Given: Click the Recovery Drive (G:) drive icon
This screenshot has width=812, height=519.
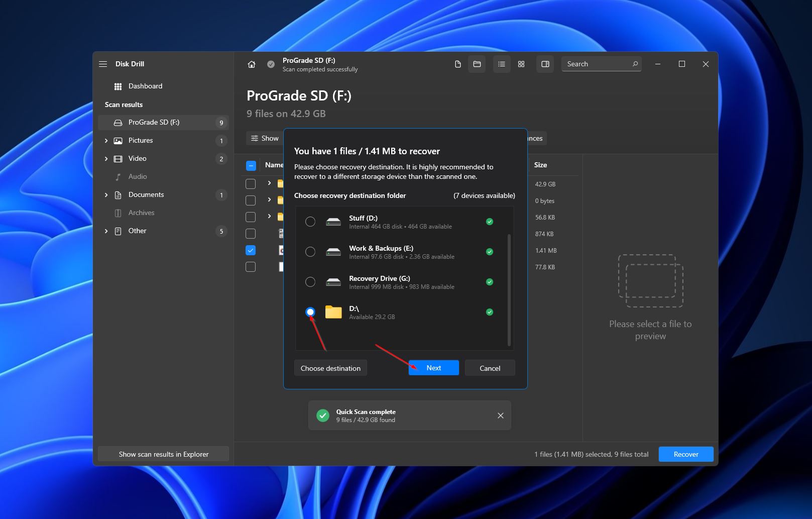Looking at the screenshot, I should pyautogui.click(x=333, y=282).
